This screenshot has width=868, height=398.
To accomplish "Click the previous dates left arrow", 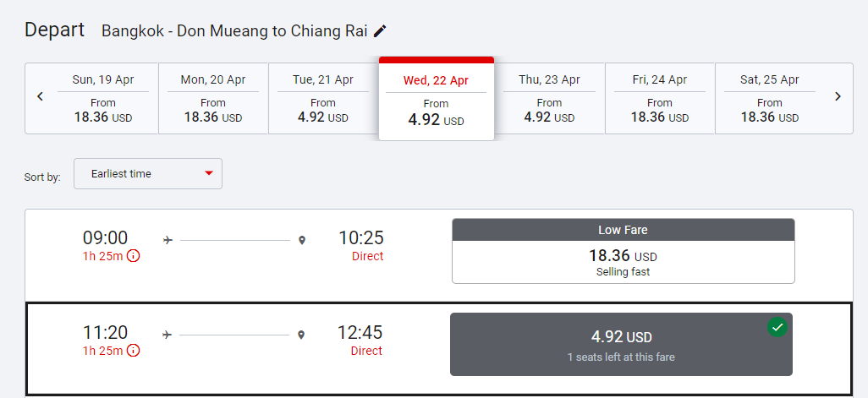I will coord(40,96).
